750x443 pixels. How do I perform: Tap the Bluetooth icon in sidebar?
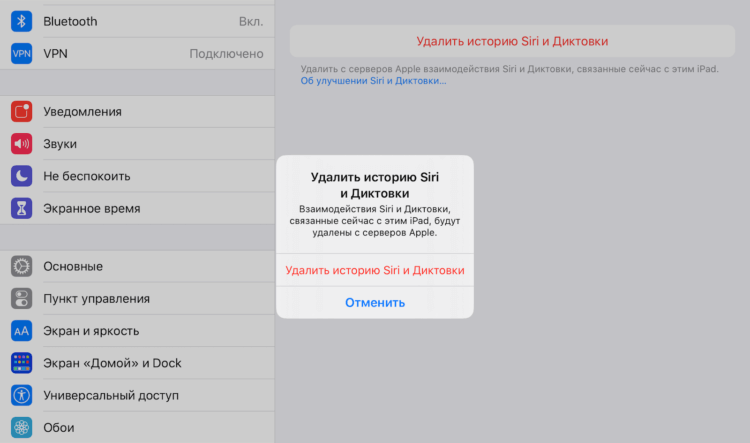(x=22, y=21)
